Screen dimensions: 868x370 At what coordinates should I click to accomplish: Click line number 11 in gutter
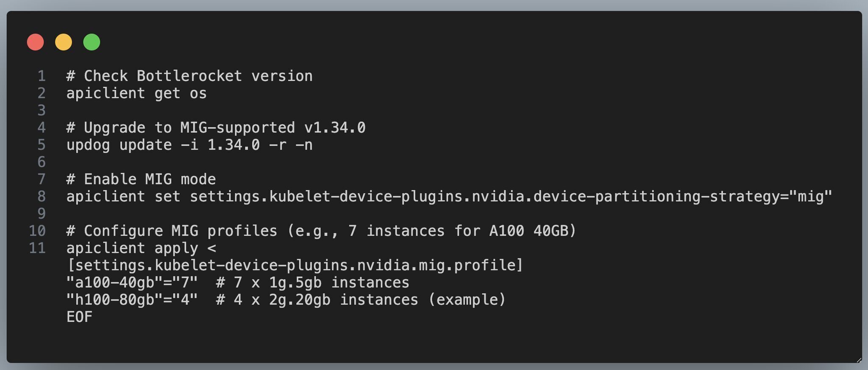point(37,248)
